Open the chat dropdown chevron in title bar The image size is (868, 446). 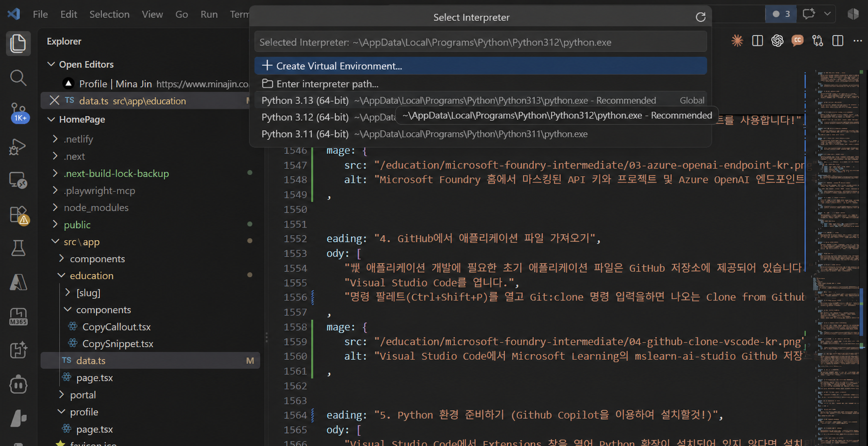(827, 14)
